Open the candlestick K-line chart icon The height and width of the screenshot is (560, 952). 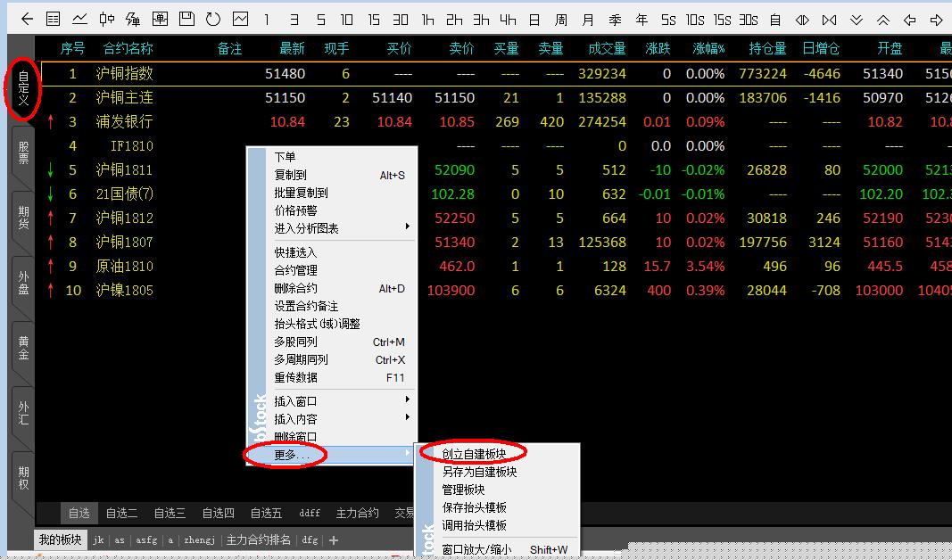coord(107,20)
